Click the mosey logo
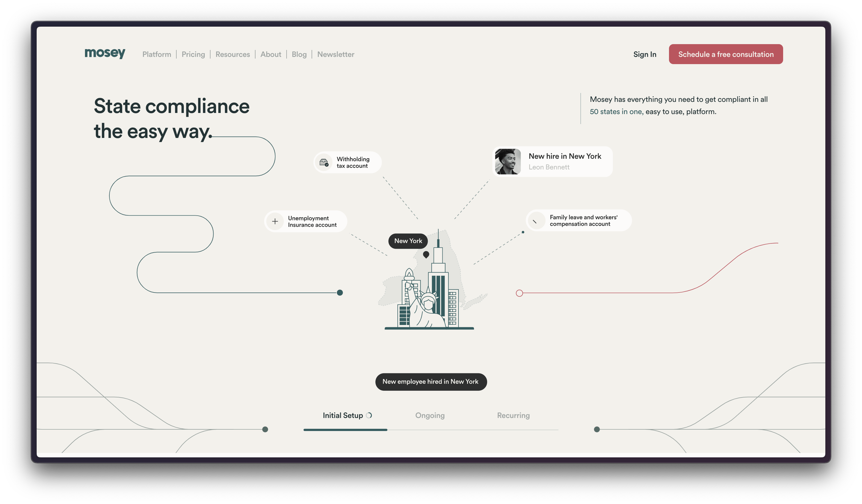Screen dimensions: 862x504 [x=105, y=53]
